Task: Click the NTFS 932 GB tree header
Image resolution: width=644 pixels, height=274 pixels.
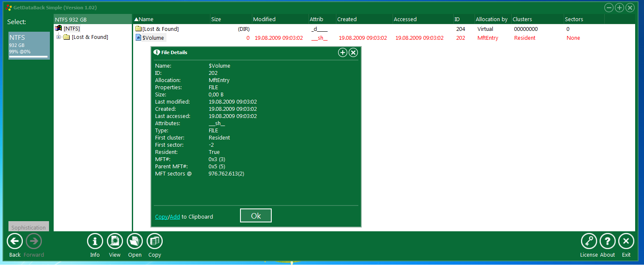Action: (93, 19)
